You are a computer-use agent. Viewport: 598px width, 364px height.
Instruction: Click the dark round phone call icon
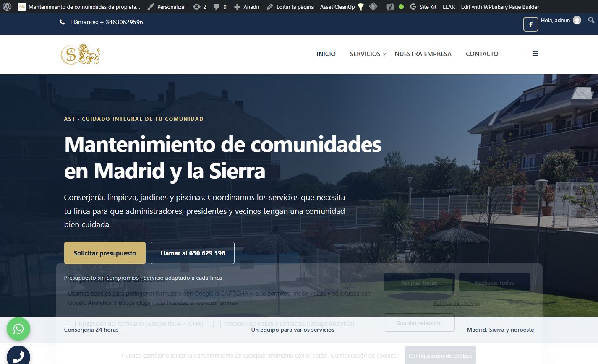coord(18,356)
